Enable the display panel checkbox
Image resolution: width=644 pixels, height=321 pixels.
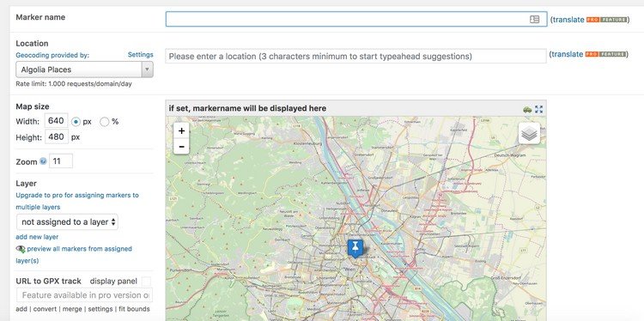pyautogui.click(x=146, y=282)
